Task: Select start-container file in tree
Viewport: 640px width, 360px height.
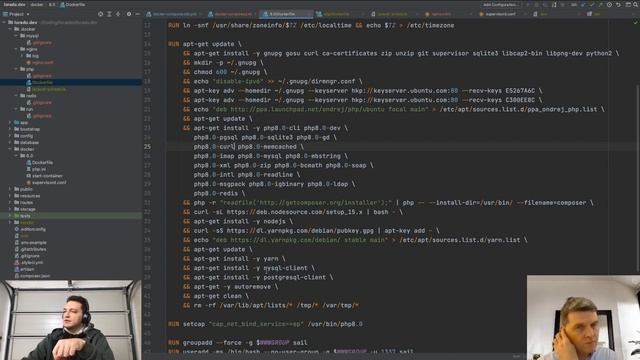Action: click(44, 176)
